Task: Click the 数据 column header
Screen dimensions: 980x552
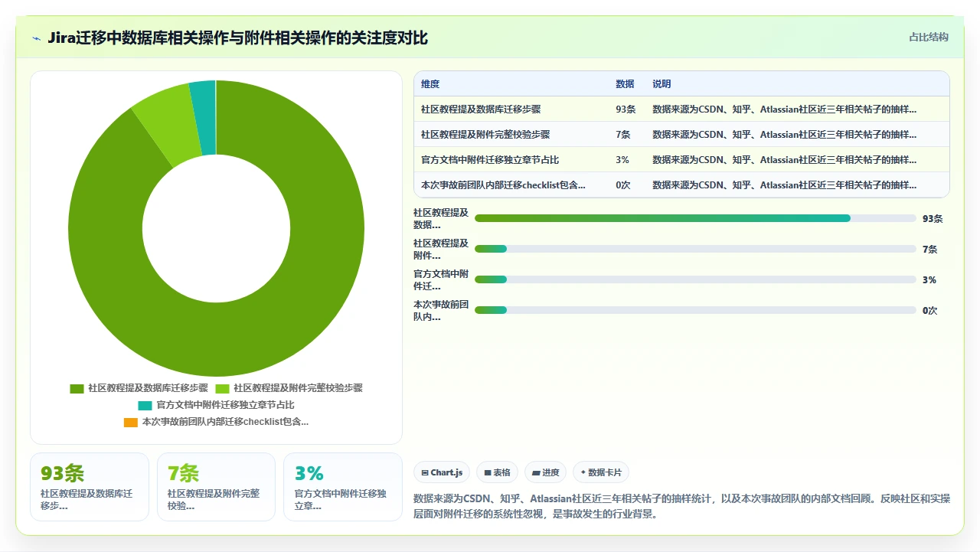Action: 625,84
